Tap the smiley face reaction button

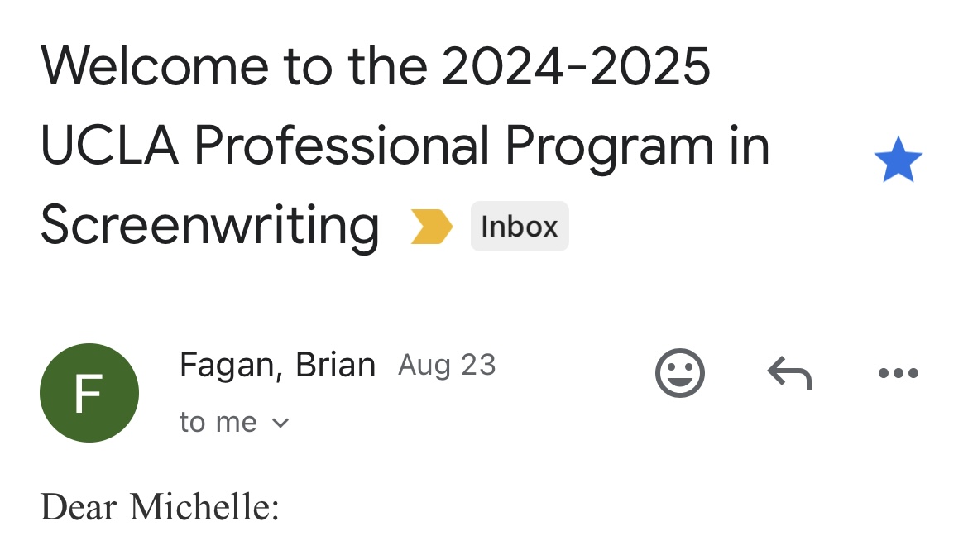point(680,373)
